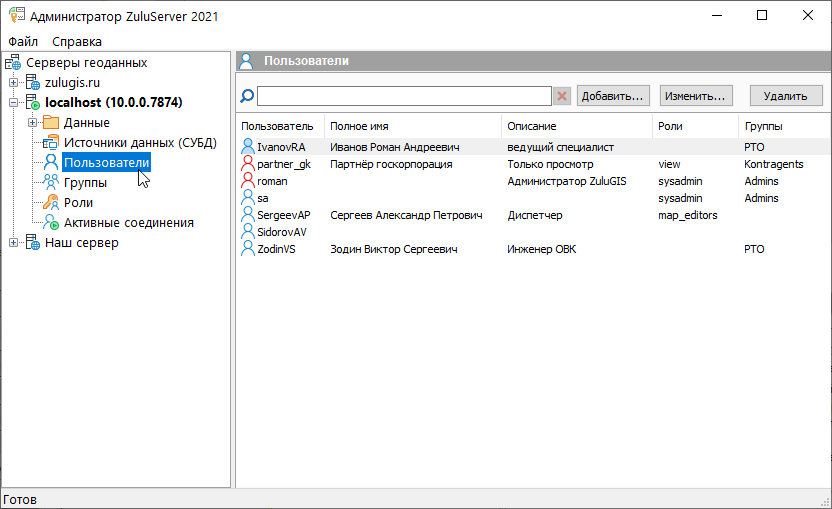Click into the user search field
This screenshot has width=832, height=509.
click(404, 96)
